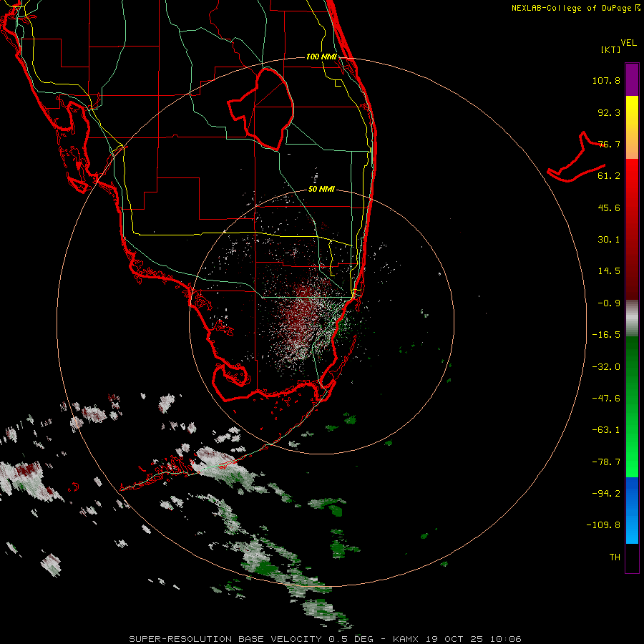Click the -16.5 velocity scale value
The height and width of the screenshot is (644, 644).
pos(606,335)
